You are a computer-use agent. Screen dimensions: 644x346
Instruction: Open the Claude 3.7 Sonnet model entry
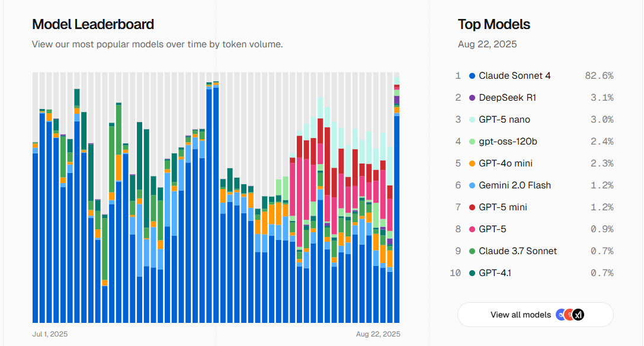517,251
